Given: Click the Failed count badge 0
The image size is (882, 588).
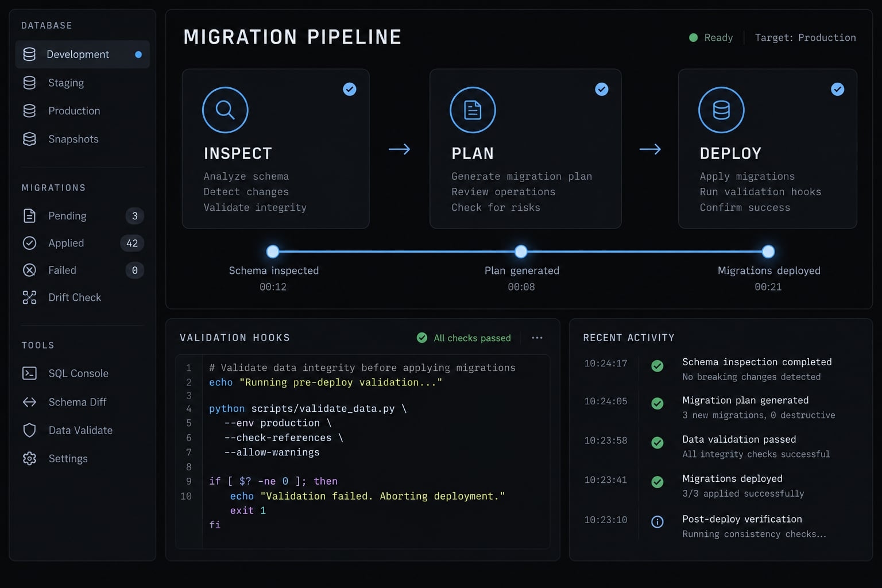Looking at the screenshot, I should pos(135,270).
